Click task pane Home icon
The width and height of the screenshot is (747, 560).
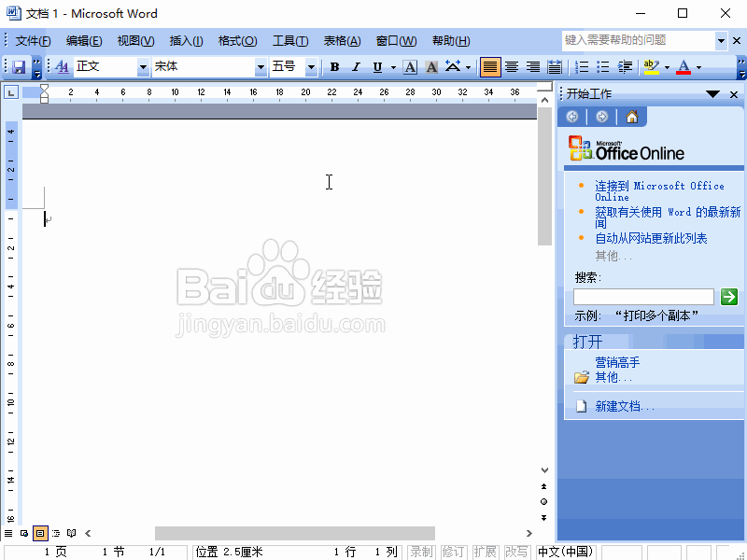pos(632,117)
